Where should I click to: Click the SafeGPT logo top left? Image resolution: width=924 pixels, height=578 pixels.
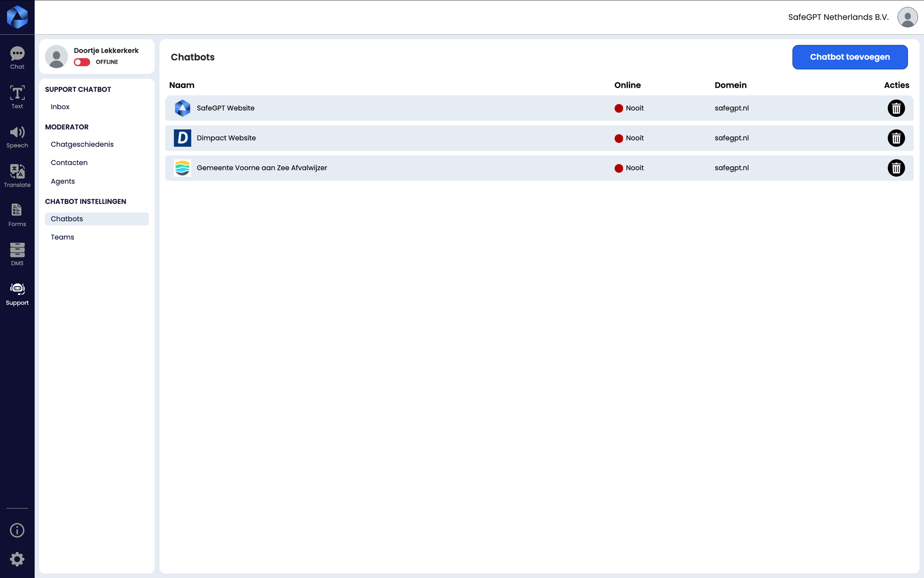17,17
